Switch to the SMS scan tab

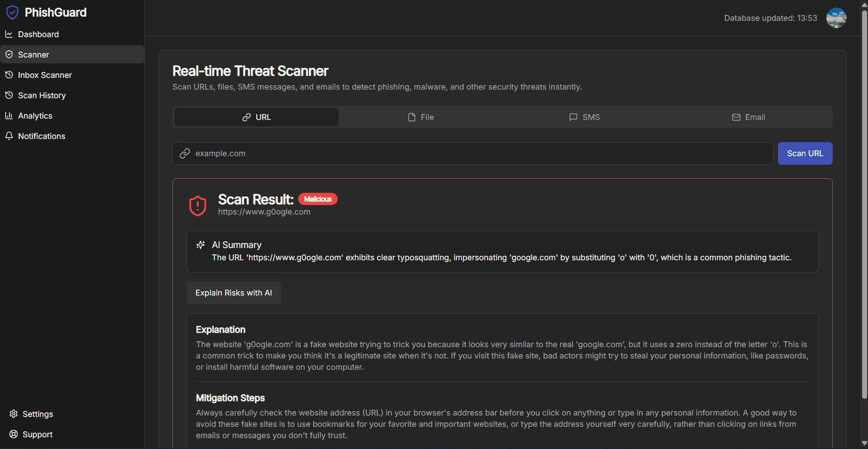click(585, 117)
